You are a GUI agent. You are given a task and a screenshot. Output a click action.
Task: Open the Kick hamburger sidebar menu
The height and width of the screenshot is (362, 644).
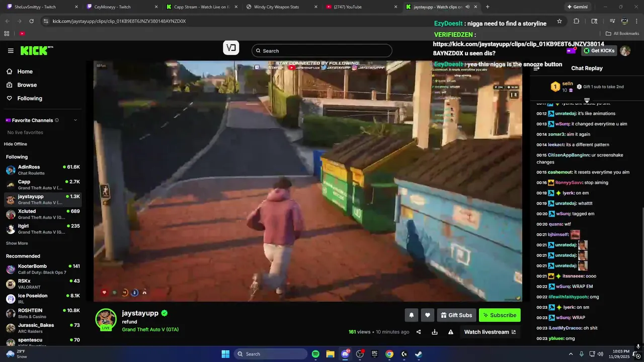[x=11, y=51]
